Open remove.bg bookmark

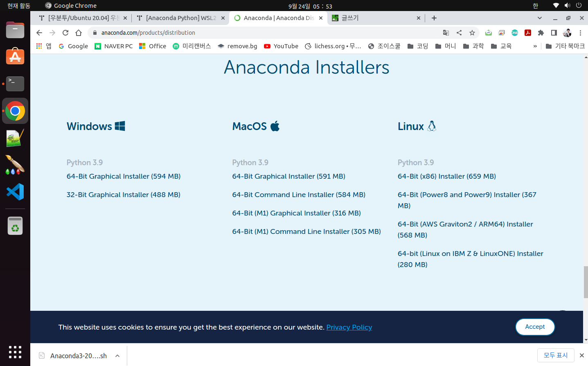point(237,46)
